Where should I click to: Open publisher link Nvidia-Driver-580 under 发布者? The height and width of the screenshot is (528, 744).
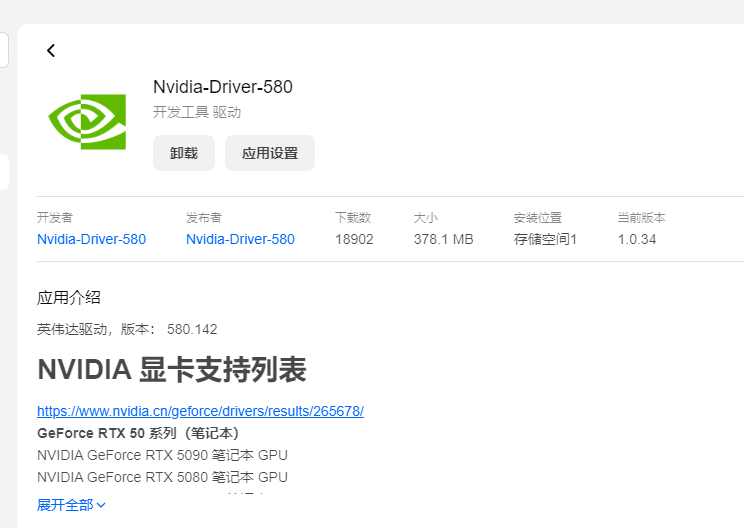(240, 239)
